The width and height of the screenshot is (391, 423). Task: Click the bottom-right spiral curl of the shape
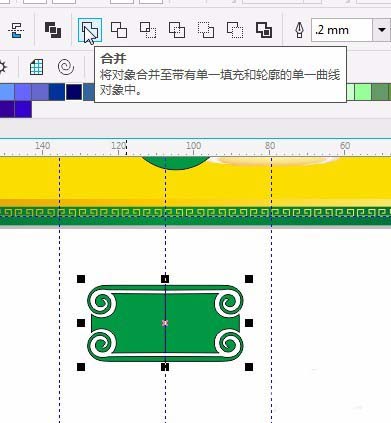[x=229, y=343]
